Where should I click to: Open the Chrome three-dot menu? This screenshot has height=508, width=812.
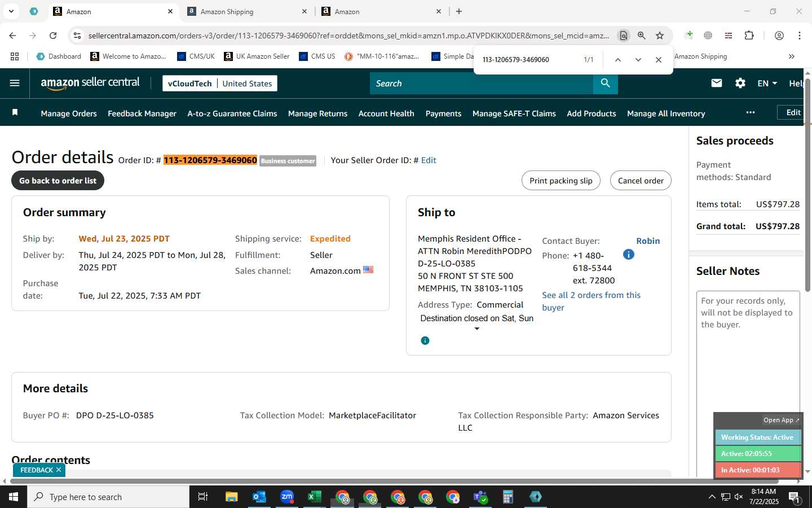[x=800, y=36]
